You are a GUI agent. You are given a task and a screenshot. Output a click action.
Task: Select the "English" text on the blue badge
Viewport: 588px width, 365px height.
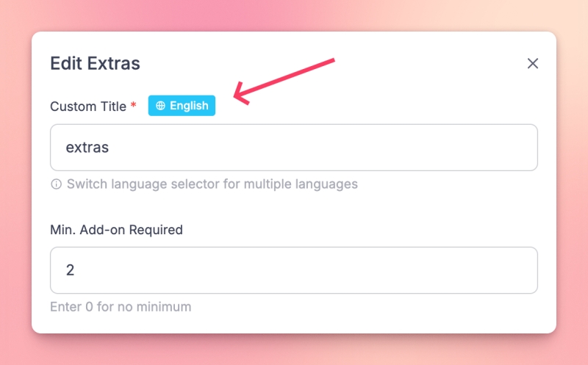189,106
